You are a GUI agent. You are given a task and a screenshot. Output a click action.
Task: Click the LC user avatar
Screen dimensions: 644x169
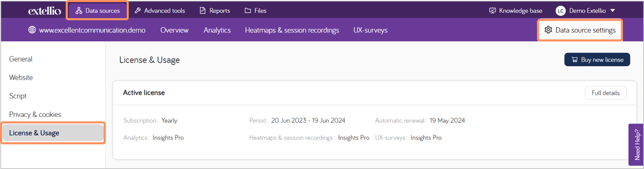[560, 11]
